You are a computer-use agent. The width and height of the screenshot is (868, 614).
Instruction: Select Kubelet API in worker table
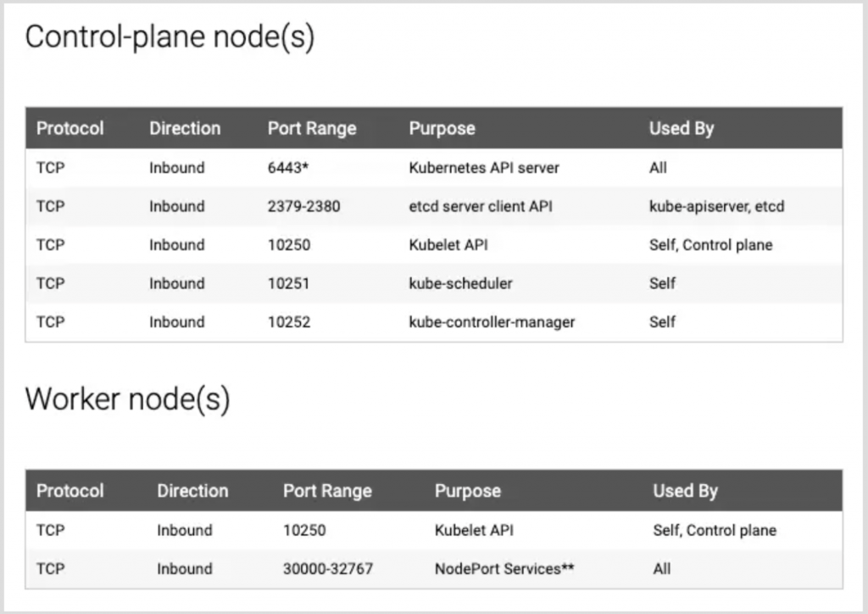[x=474, y=530]
